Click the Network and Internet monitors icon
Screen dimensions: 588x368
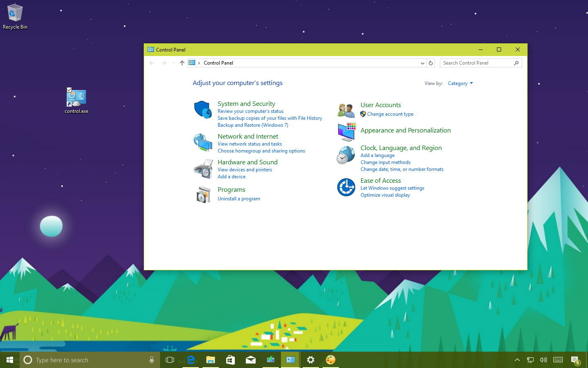203,142
